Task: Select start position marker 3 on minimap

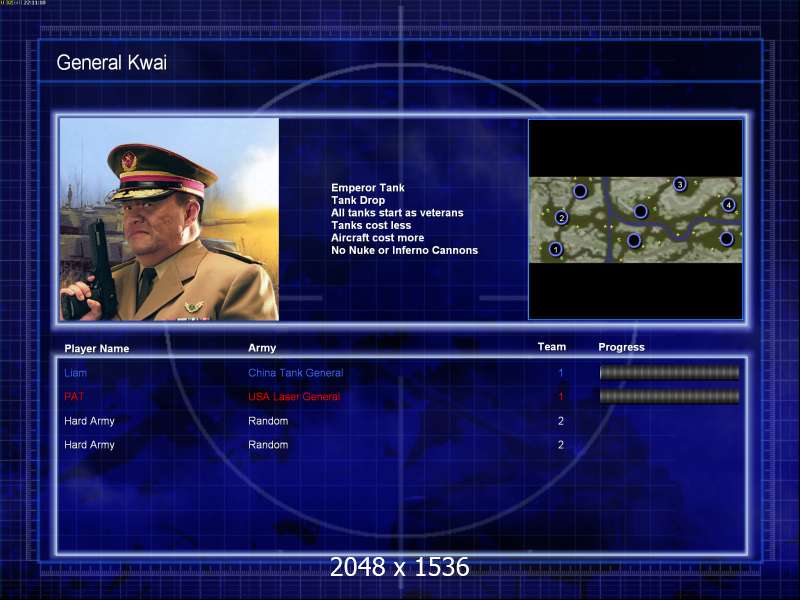Action: [680, 184]
